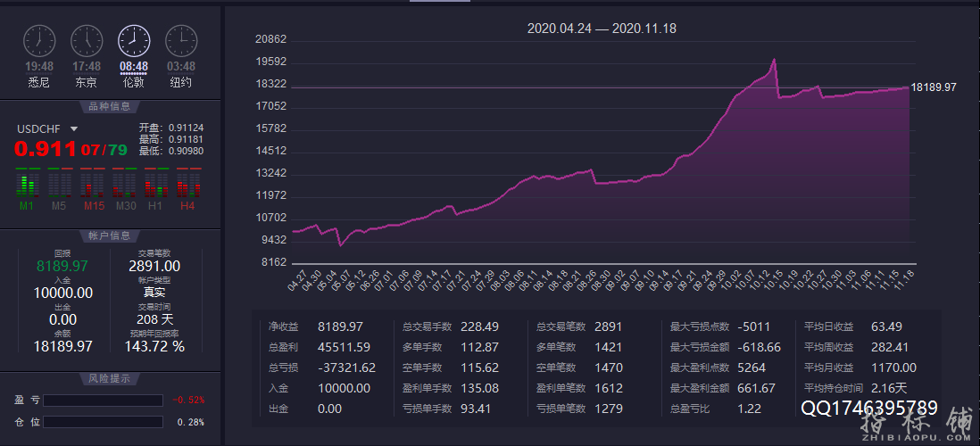Screen dimensions: 980x446
Task: Click the 平均月收益 1170.00 value
Action: click(893, 368)
